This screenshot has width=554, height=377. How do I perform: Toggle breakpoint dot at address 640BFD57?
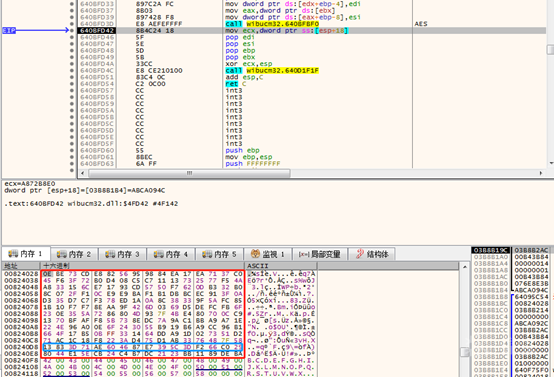tap(72, 90)
